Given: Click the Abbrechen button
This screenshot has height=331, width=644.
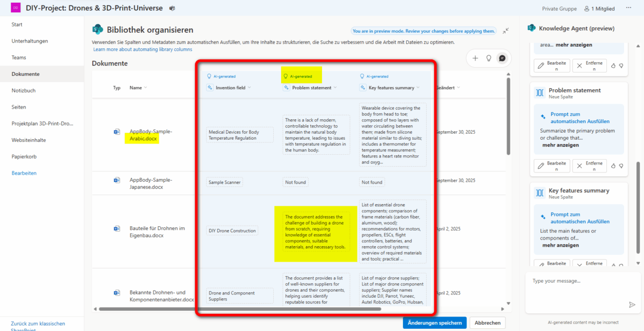Looking at the screenshot, I should tap(487, 323).
